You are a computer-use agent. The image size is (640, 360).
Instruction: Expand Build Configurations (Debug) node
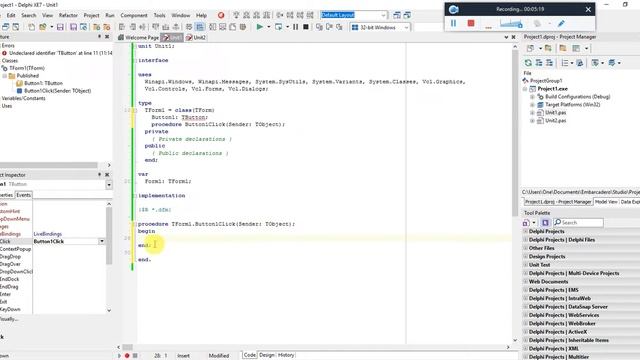pyautogui.click(x=532, y=97)
